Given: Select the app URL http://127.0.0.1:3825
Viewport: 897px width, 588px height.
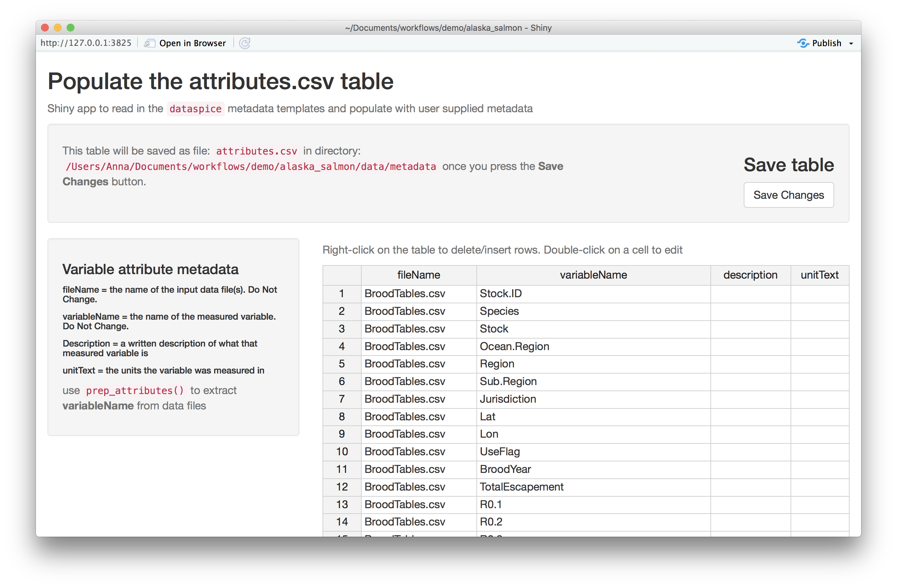Looking at the screenshot, I should click(86, 43).
